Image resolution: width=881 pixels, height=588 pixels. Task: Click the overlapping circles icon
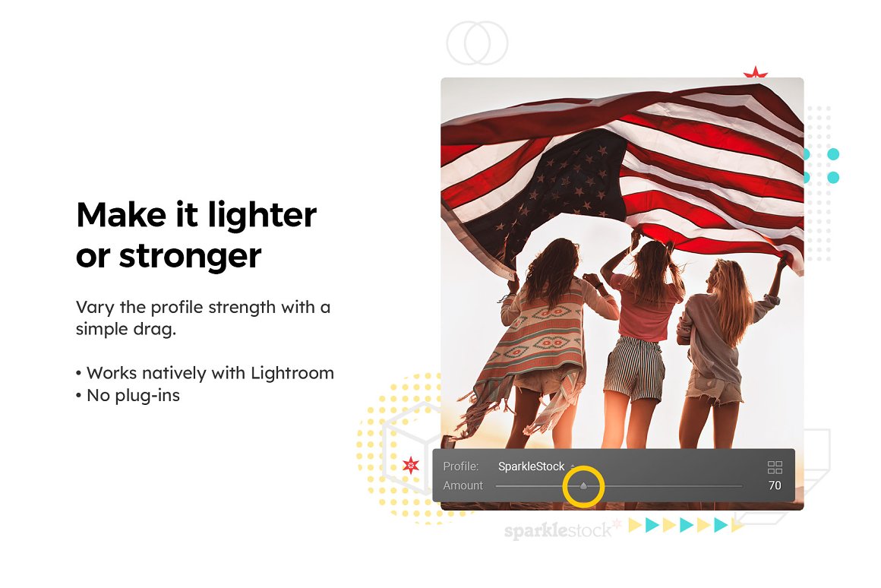coord(477,43)
